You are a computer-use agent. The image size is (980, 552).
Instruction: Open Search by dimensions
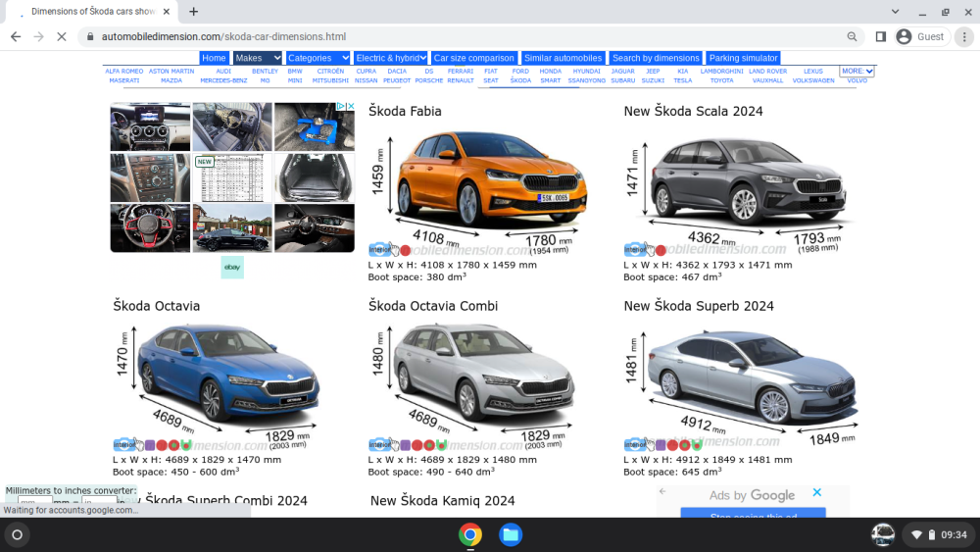(656, 58)
